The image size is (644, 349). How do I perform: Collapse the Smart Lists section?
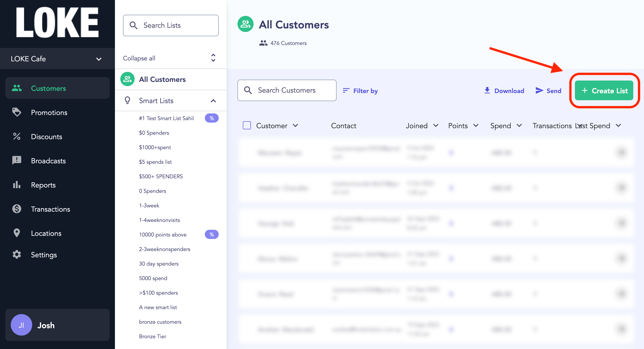213,101
